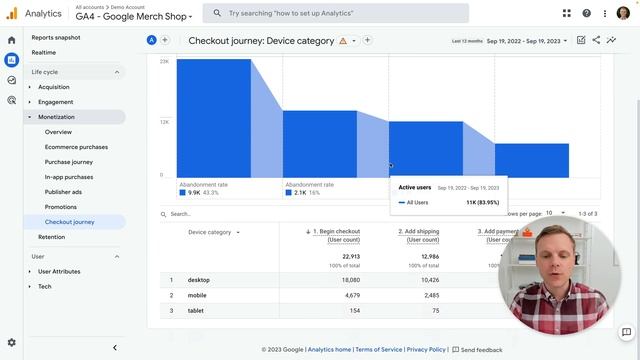Image resolution: width=640 pixels, height=360 pixels.
Task: Click Send feedback in footer
Action: 477,350
